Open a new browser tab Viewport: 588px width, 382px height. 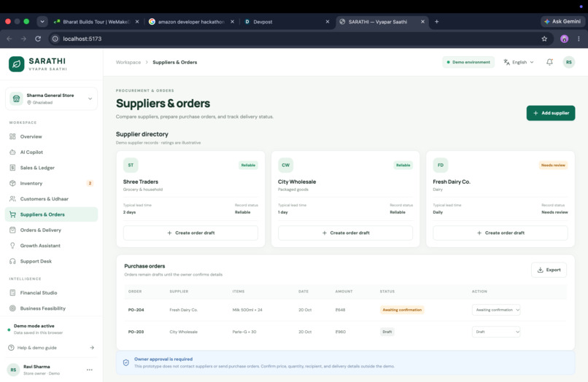(x=436, y=22)
